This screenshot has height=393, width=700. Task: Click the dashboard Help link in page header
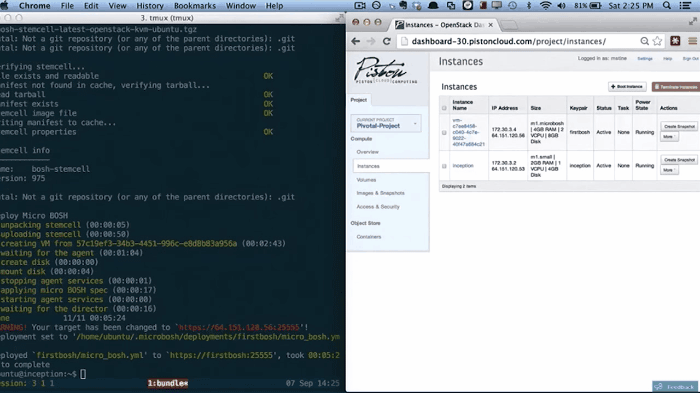[x=667, y=59]
